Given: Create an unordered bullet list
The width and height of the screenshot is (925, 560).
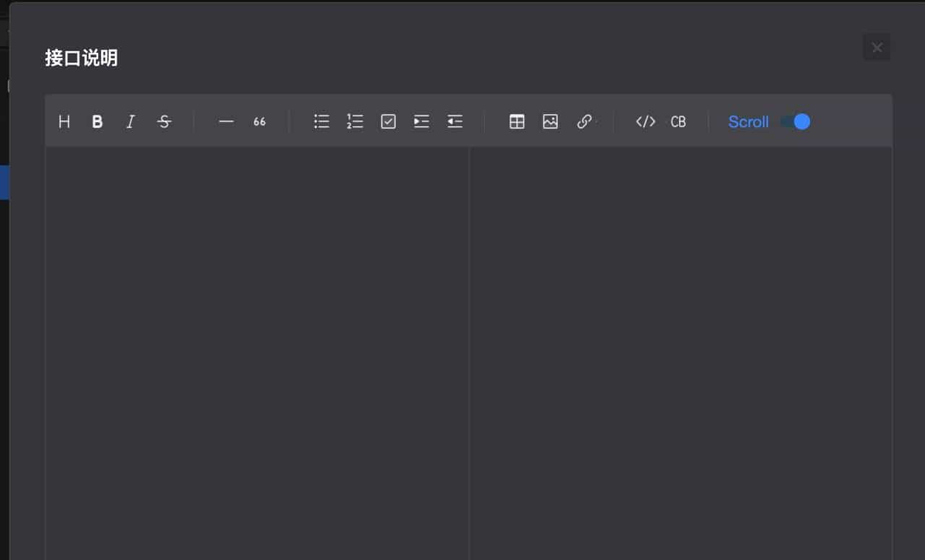Looking at the screenshot, I should [x=322, y=122].
